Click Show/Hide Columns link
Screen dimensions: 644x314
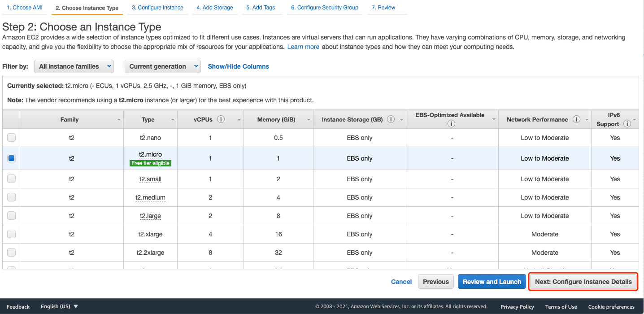coord(239,66)
